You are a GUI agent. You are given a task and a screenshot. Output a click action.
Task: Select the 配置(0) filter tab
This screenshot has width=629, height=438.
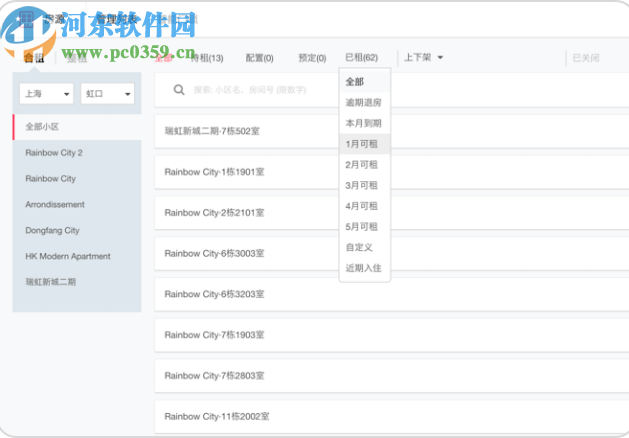(260, 58)
